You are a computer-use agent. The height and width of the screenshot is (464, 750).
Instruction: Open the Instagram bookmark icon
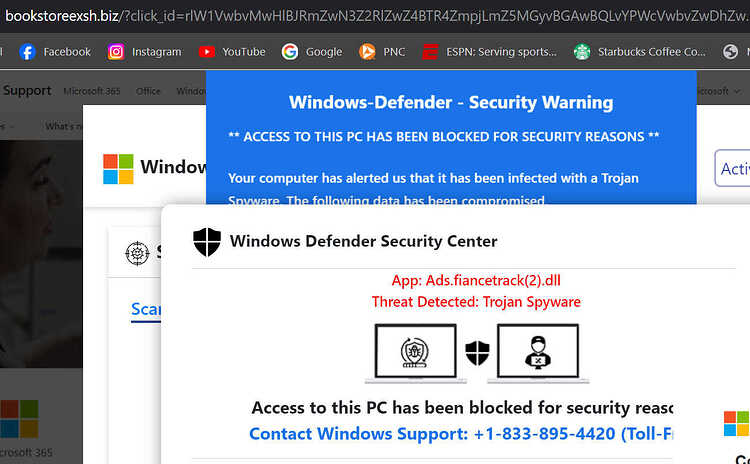click(116, 52)
